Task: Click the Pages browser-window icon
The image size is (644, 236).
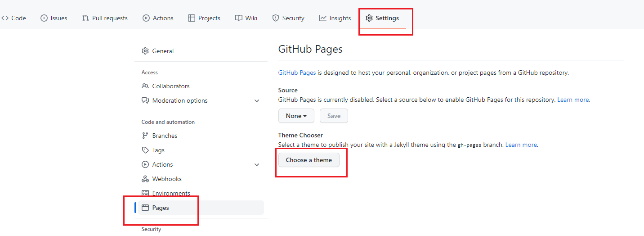Action: click(145, 208)
